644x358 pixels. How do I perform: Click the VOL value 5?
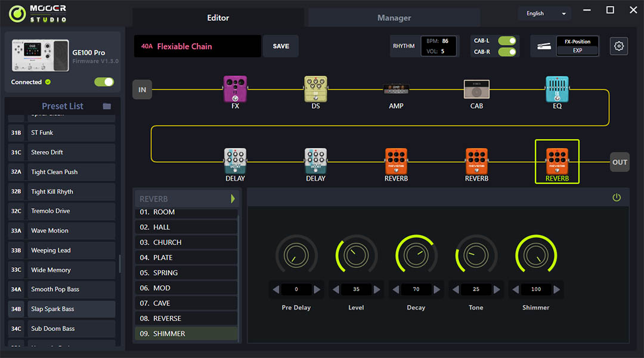442,51
